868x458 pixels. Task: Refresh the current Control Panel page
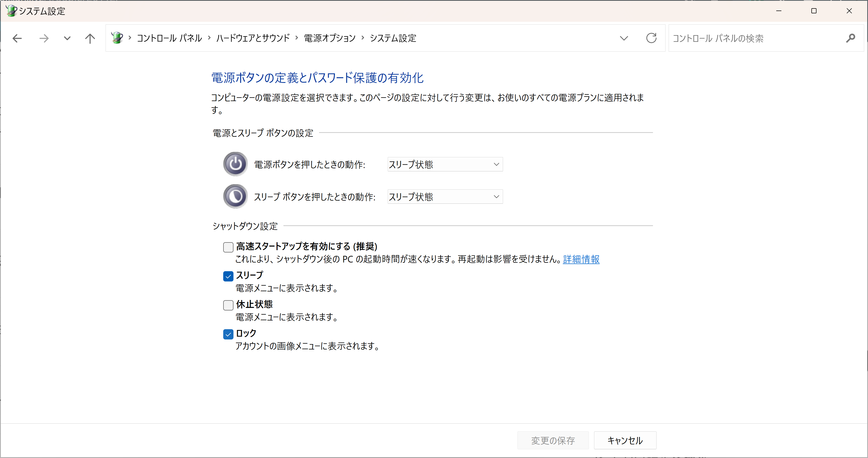click(x=651, y=38)
